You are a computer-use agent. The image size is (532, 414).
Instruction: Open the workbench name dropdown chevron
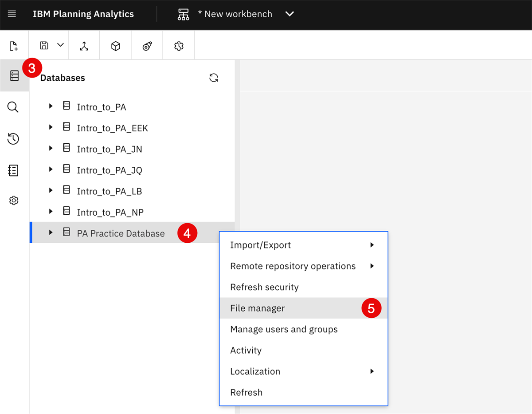[x=289, y=14]
